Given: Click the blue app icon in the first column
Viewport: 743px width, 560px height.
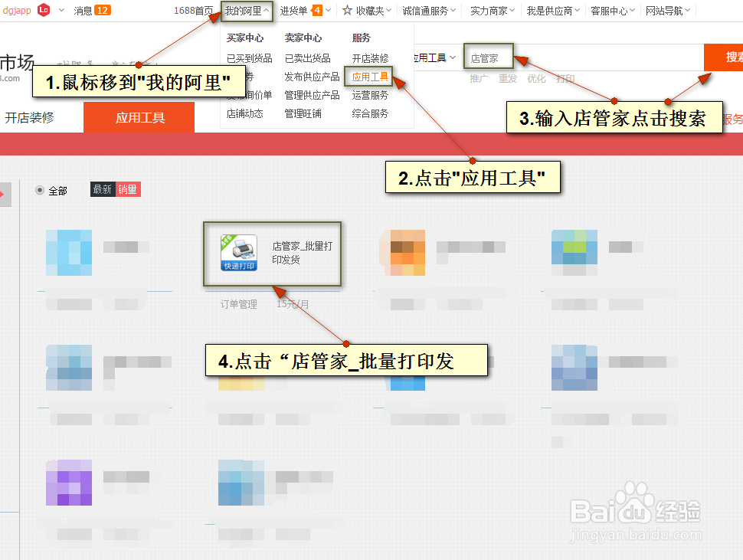Looking at the screenshot, I should [68, 253].
